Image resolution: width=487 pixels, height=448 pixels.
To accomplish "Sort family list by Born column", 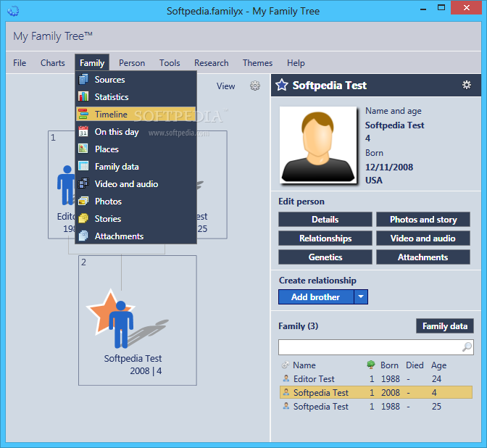I will click(389, 365).
